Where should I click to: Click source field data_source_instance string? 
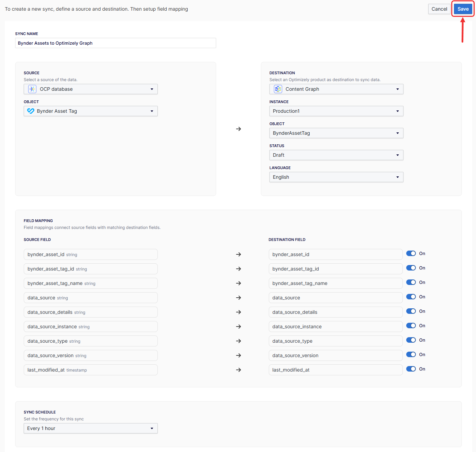tap(91, 327)
